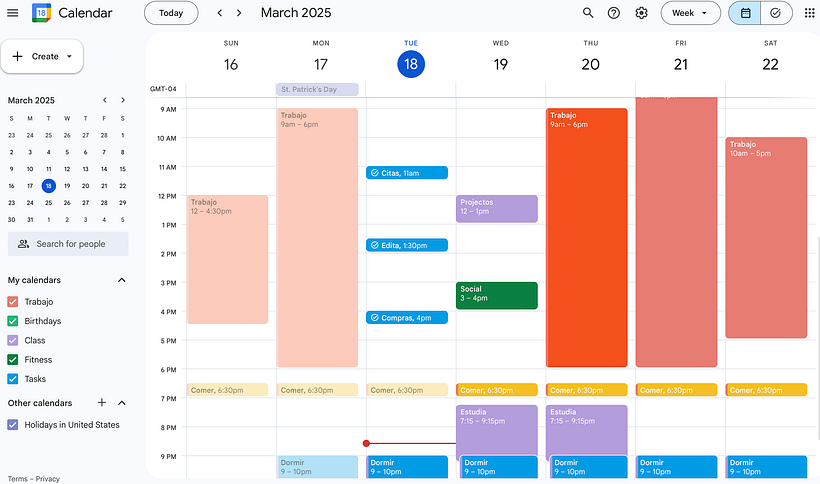Image resolution: width=820 pixels, height=484 pixels.
Task: Select Monday 17 column header
Action: (x=321, y=58)
